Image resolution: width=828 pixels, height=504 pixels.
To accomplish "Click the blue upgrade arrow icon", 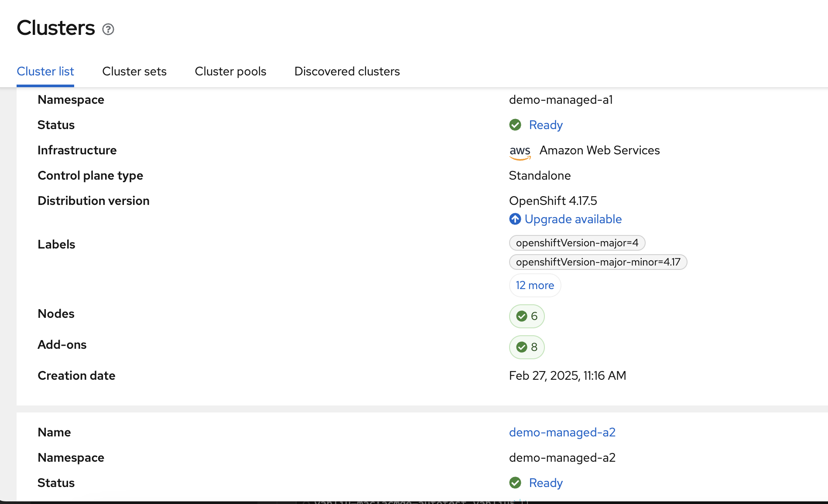I will [515, 219].
